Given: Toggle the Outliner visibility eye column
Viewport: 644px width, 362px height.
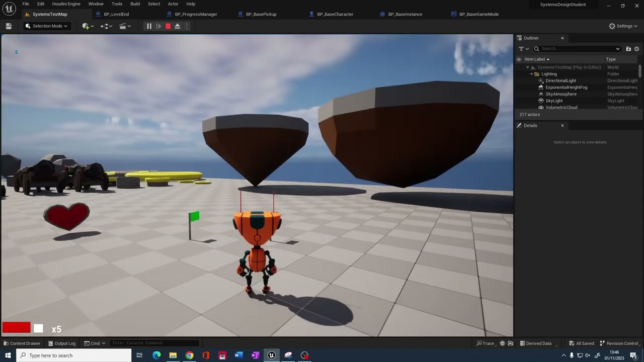Looking at the screenshot, I should pos(519,59).
